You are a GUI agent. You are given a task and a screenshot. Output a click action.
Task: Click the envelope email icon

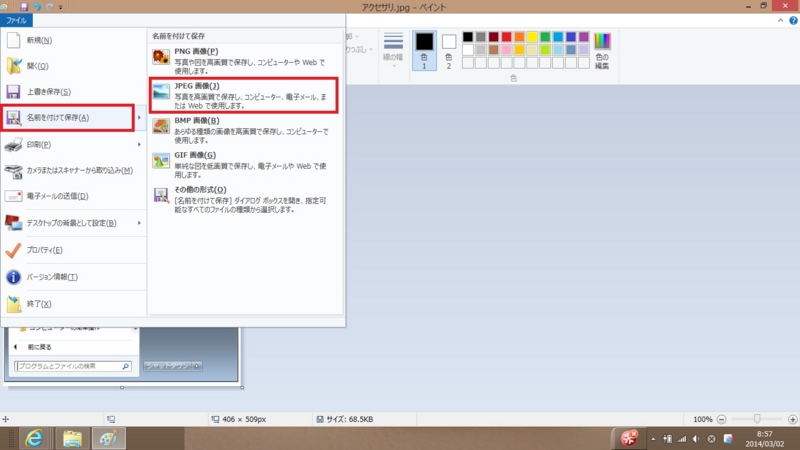pos(13,196)
